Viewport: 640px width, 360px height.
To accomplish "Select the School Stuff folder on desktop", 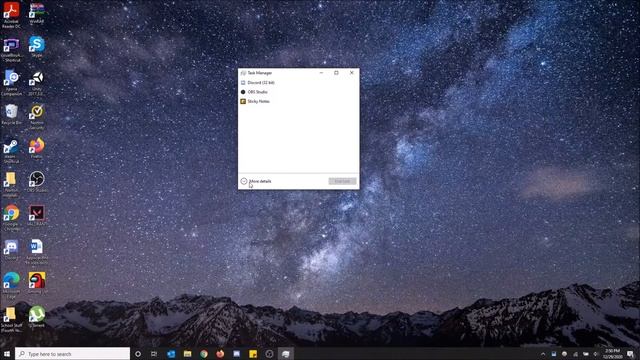I will pyautogui.click(x=11, y=319).
